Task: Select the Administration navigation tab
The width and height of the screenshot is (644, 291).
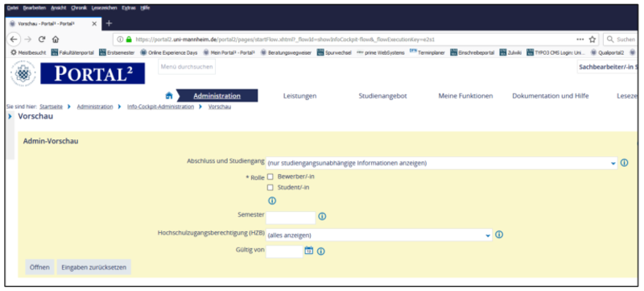Action: point(217,96)
